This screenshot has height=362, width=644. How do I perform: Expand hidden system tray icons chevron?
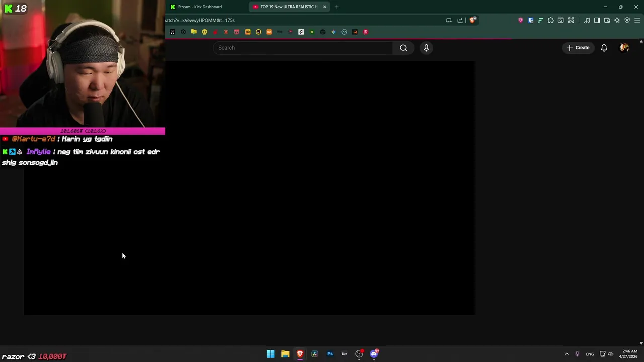click(566, 354)
